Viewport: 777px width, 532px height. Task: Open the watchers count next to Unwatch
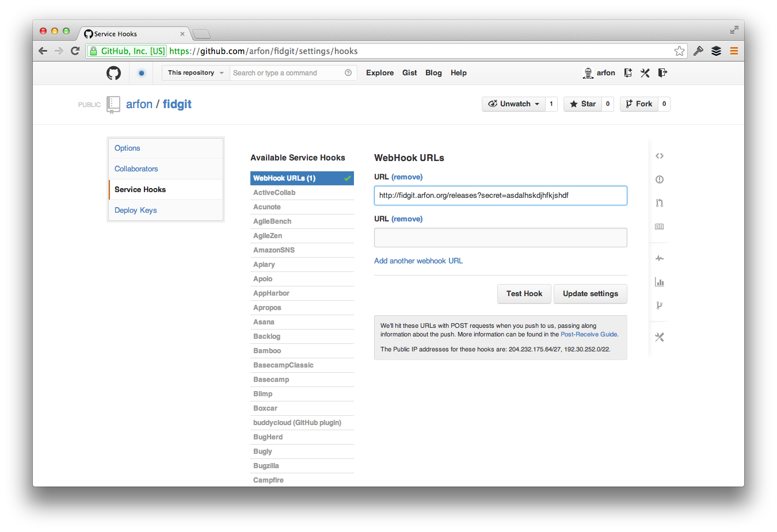551,104
